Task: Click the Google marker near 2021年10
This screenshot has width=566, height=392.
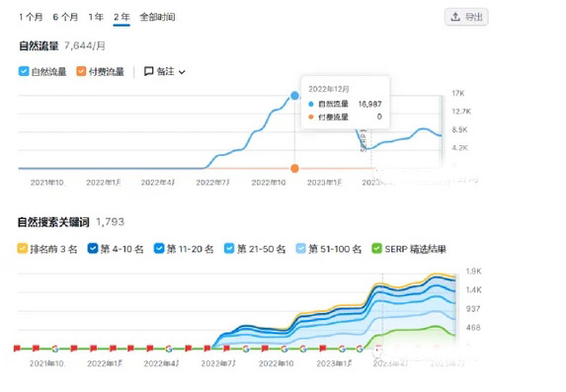Action: pos(55,349)
